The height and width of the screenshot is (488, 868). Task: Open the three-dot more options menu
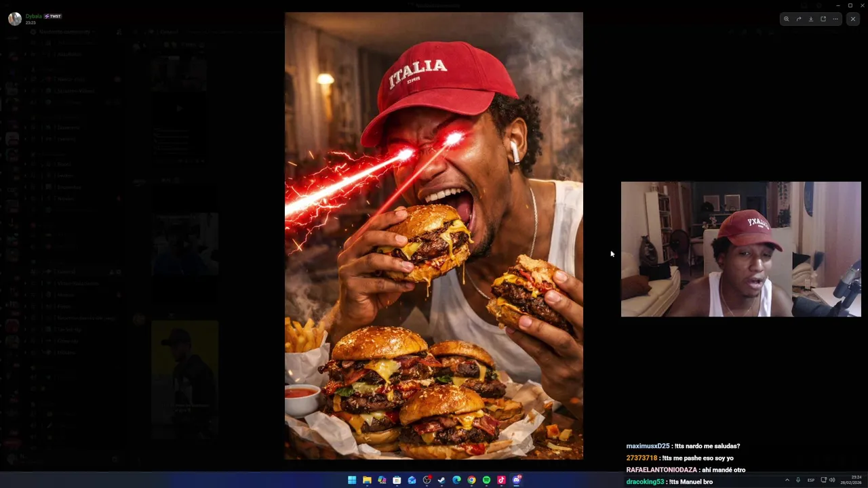click(x=835, y=19)
